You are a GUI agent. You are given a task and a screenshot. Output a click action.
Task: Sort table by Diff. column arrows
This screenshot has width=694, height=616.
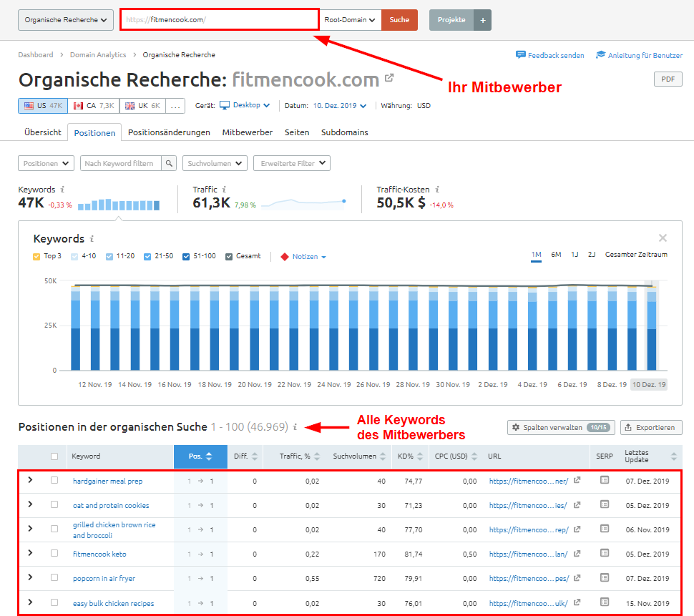point(255,456)
